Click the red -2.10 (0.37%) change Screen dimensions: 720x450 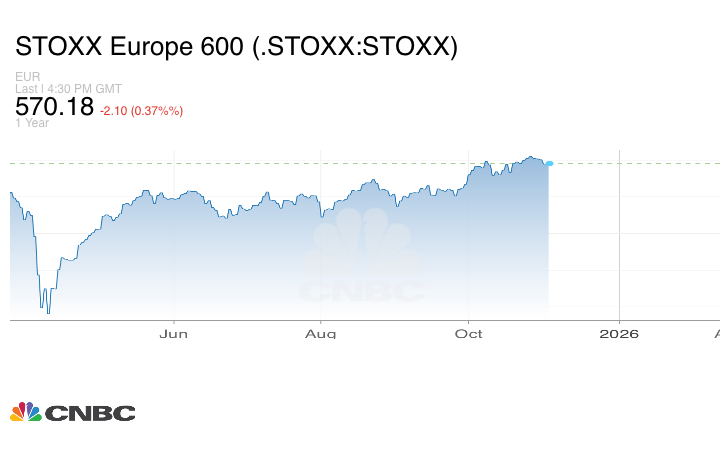pos(141,110)
